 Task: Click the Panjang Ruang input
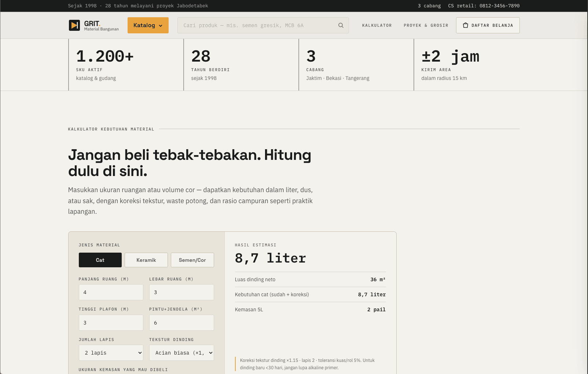pos(111,292)
